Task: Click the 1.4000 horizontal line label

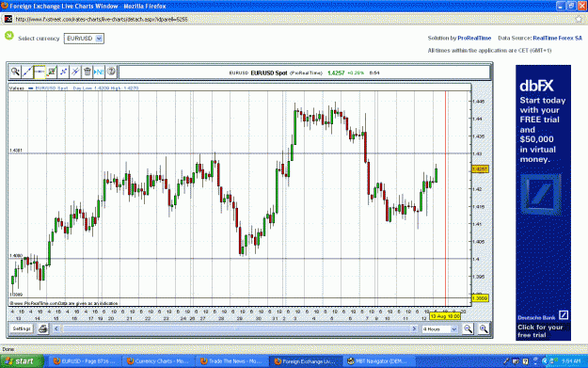Action: pos(16,255)
